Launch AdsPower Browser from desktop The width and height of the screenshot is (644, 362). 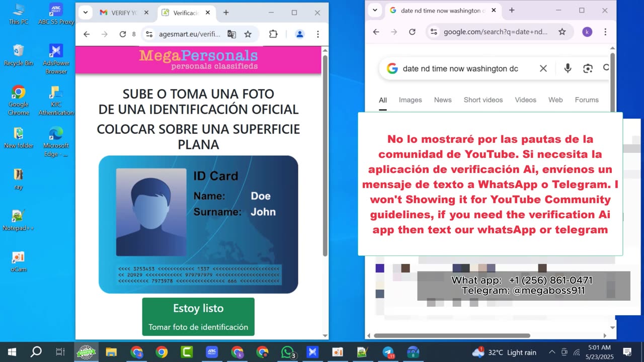(56, 59)
